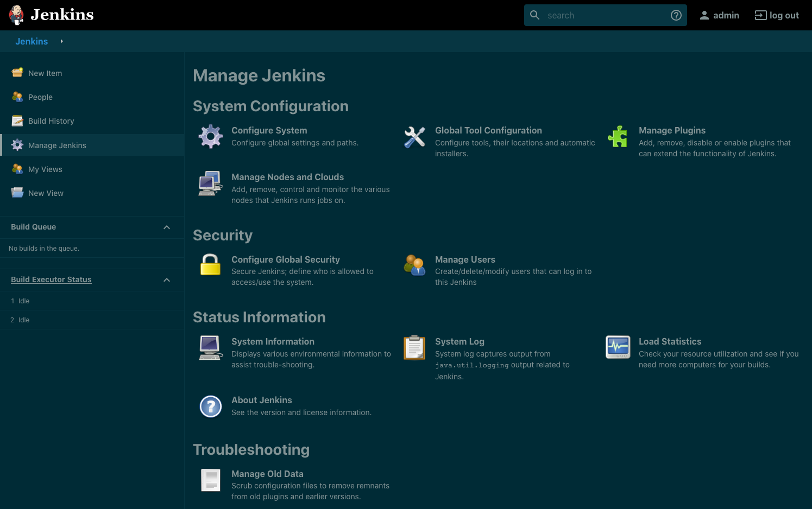Click 'No builds in the queue.' text

pyautogui.click(x=44, y=249)
